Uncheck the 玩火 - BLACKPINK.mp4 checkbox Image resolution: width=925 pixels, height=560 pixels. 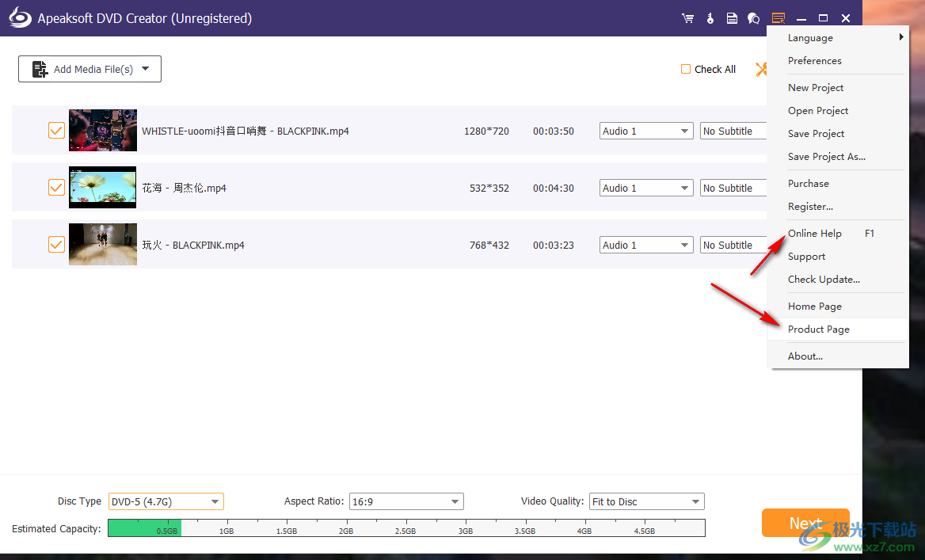[56, 244]
